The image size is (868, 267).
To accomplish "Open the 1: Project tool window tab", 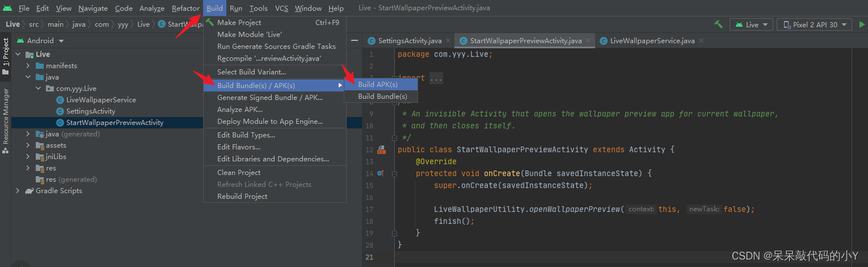I will tap(6, 57).
